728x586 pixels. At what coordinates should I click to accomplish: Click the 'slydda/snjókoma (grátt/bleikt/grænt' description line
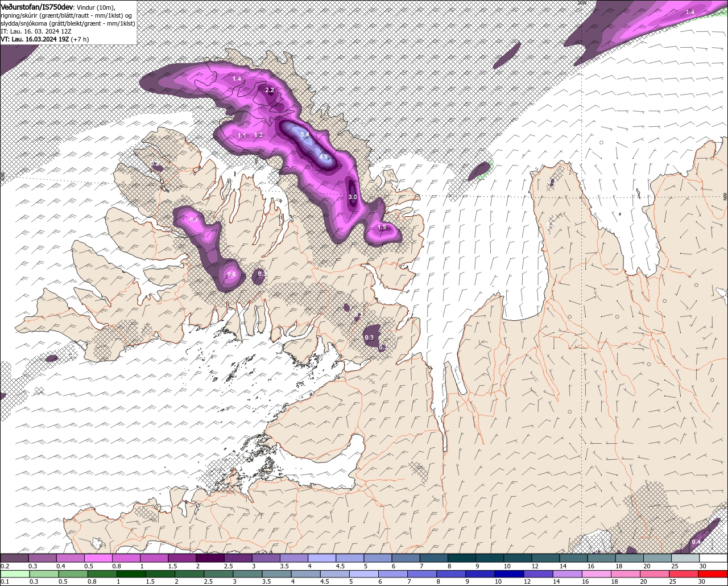tap(68, 23)
